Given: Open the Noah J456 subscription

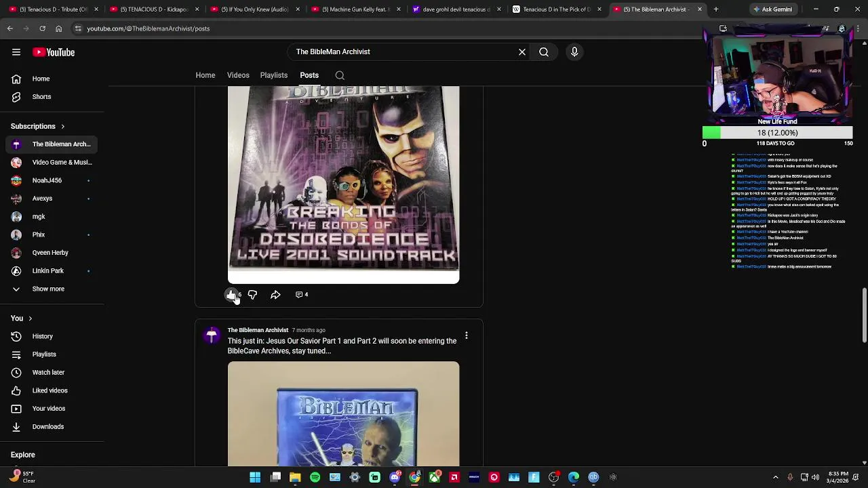Looking at the screenshot, I should 52,180.
